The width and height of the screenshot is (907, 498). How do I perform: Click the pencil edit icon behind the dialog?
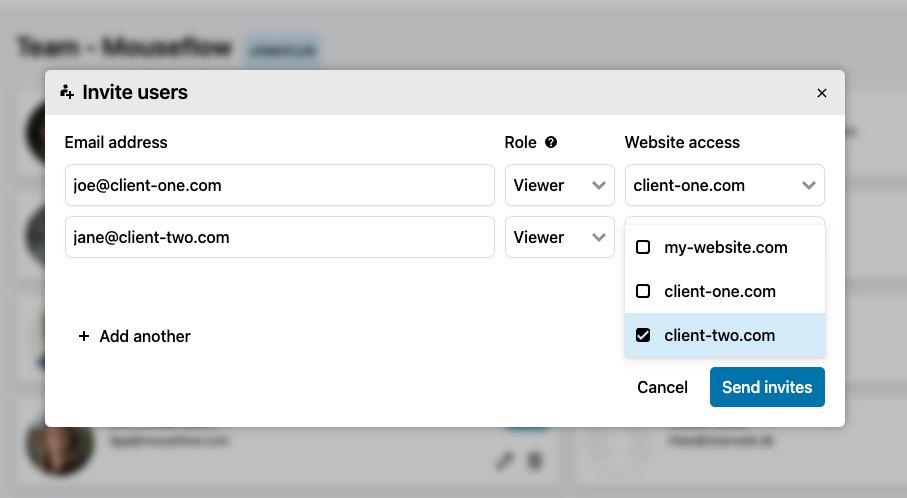tap(504, 461)
